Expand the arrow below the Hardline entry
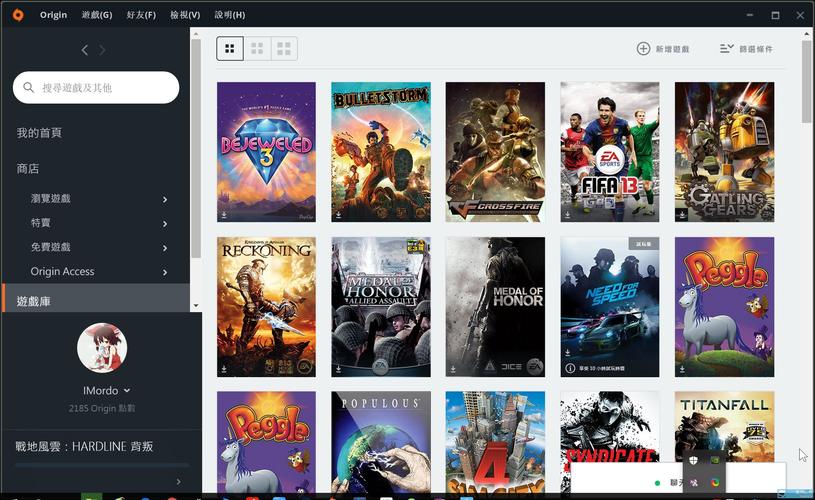Screen dimensions: 815x500 (x=178, y=482)
